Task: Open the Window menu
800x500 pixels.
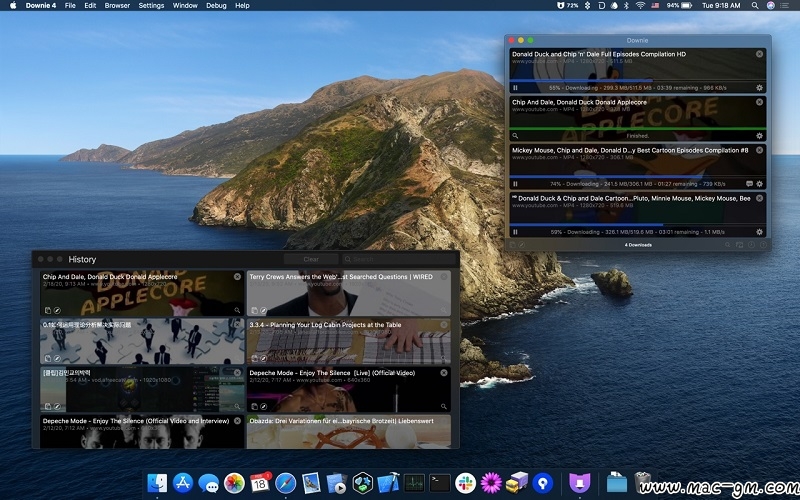Action: (185, 6)
